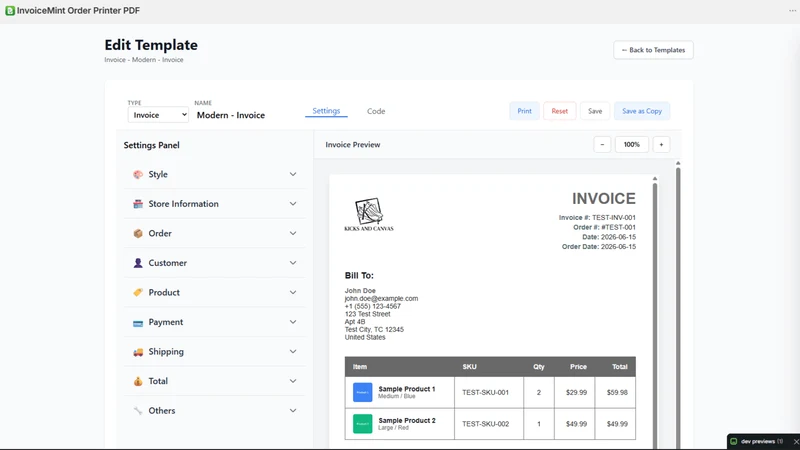Expand the Product section chevron

[x=293, y=293]
